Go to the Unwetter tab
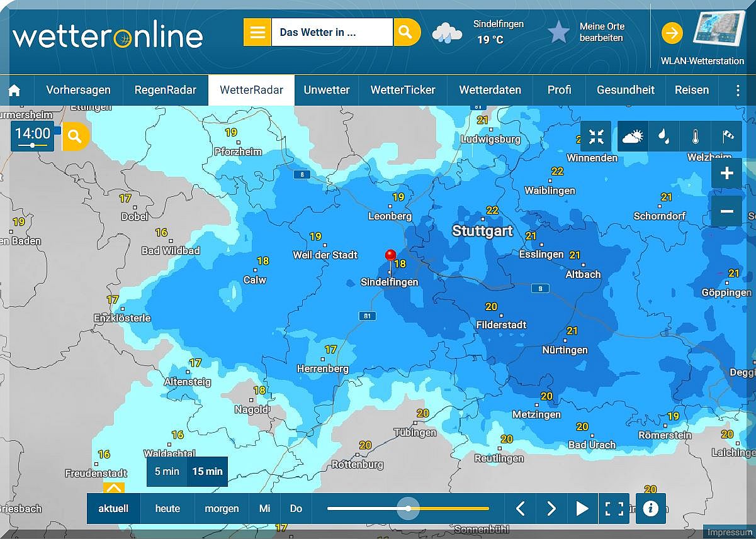The height and width of the screenshot is (539, 756). pyautogui.click(x=326, y=91)
